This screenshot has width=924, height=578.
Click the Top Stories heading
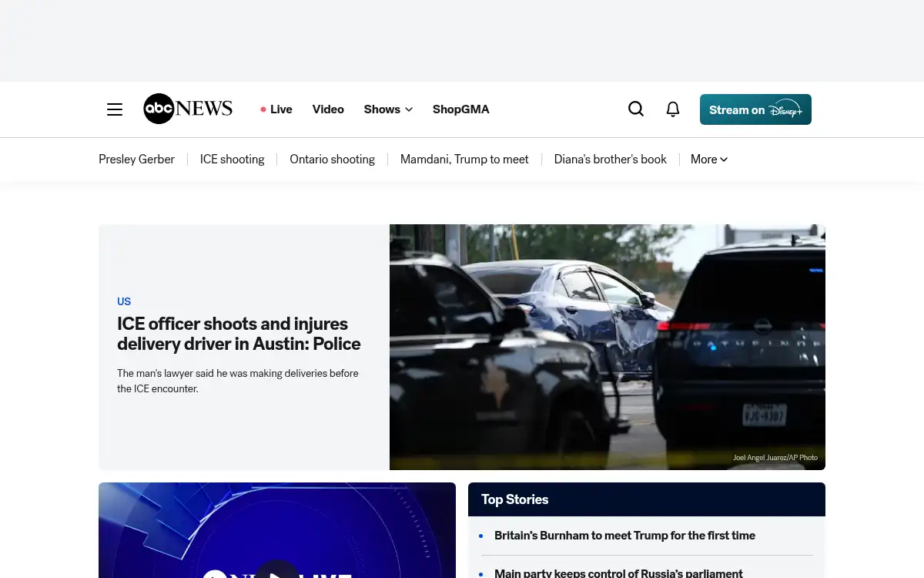click(x=515, y=499)
